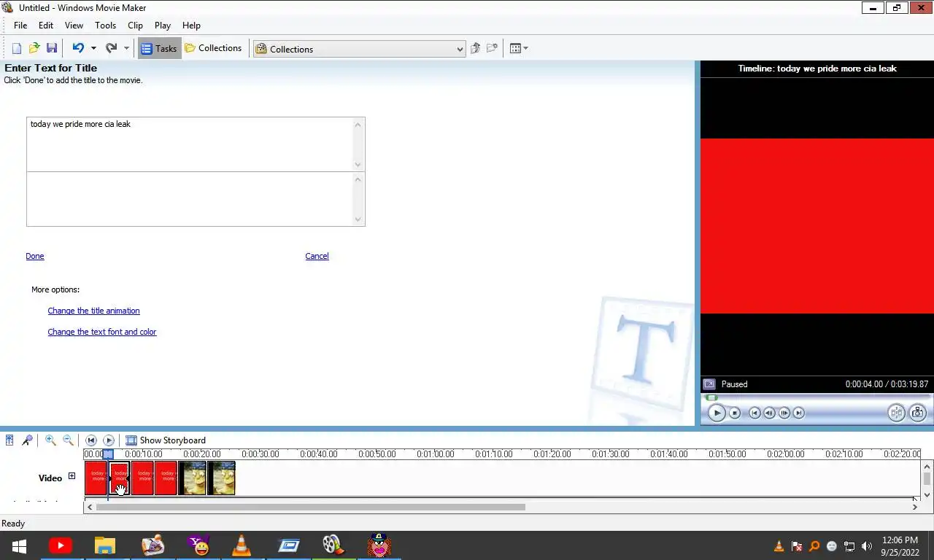Open YouTube from the taskbar
934x560 pixels.
(x=60, y=545)
